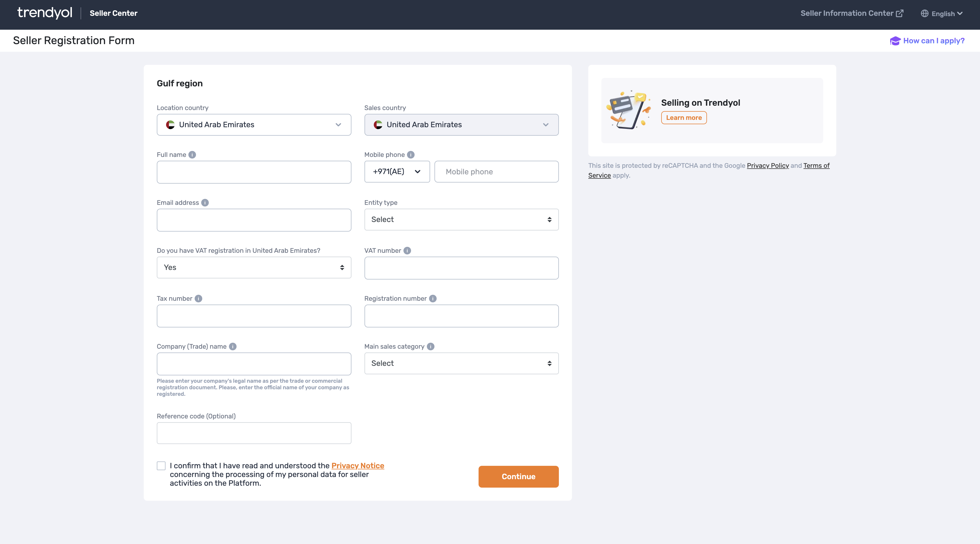
Task: Open the How can I apply? link
Action: point(927,41)
